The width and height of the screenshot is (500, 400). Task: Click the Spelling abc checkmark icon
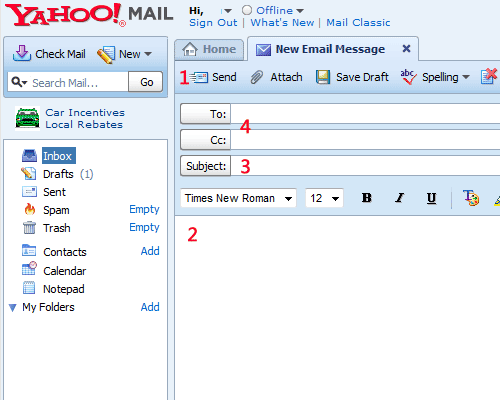coord(408,77)
